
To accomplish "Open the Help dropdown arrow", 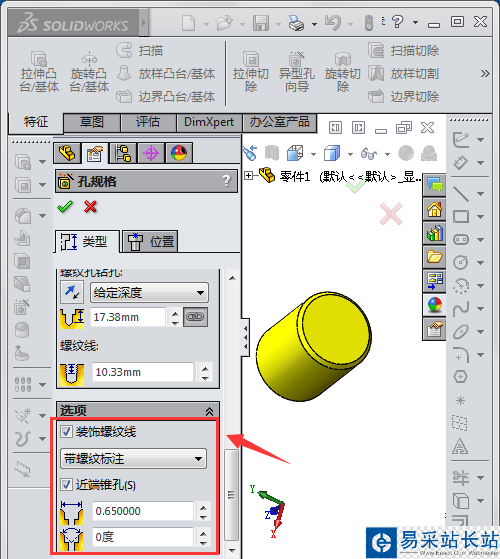I will [416, 22].
